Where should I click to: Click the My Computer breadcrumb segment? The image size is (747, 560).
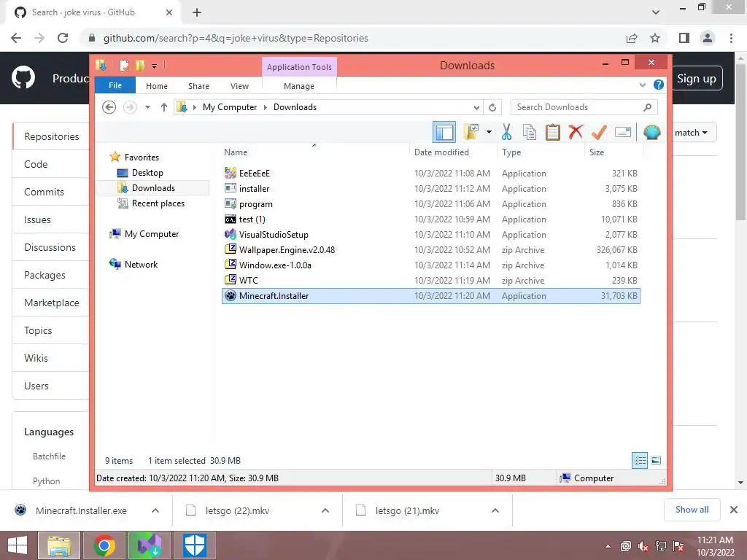[x=230, y=107]
